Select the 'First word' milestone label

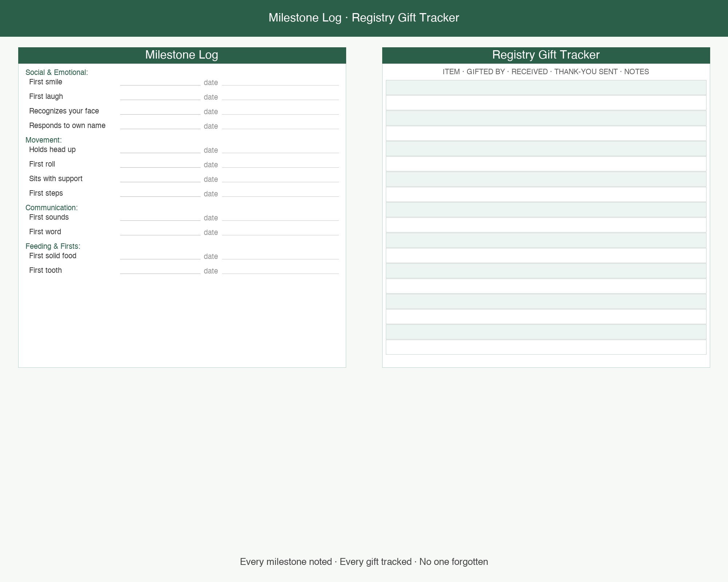pyautogui.click(x=45, y=232)
